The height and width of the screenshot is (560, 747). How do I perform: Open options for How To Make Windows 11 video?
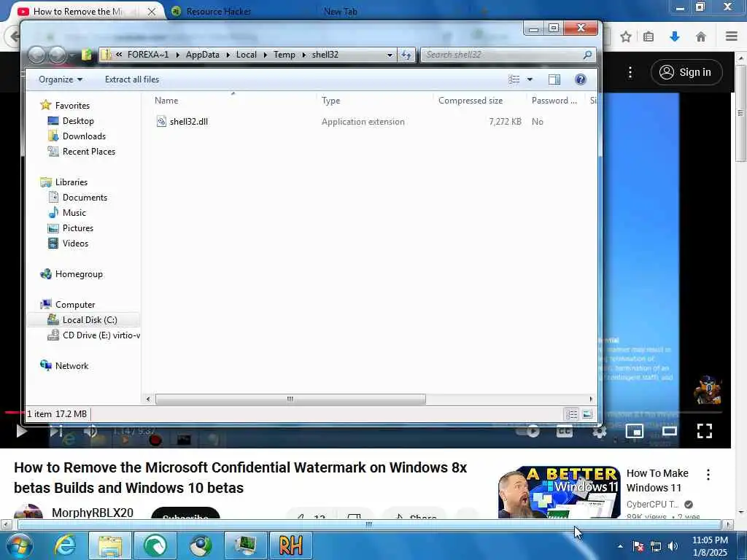[708, 475]
